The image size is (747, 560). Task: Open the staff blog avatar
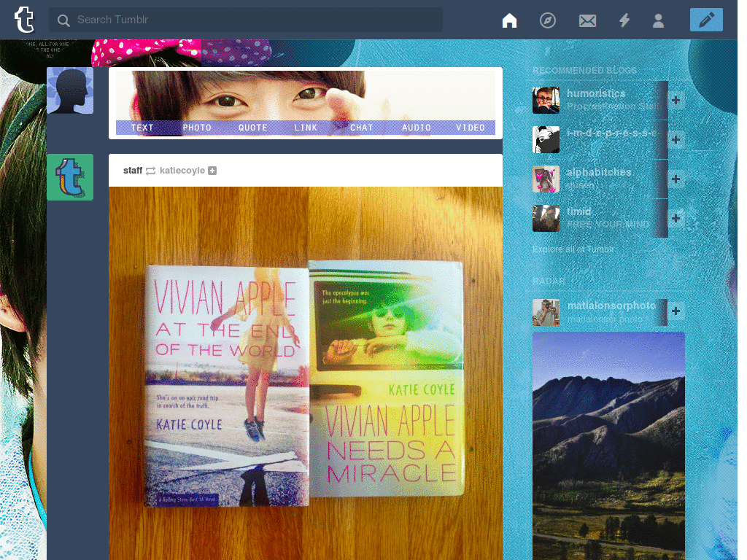pos(70,177)
